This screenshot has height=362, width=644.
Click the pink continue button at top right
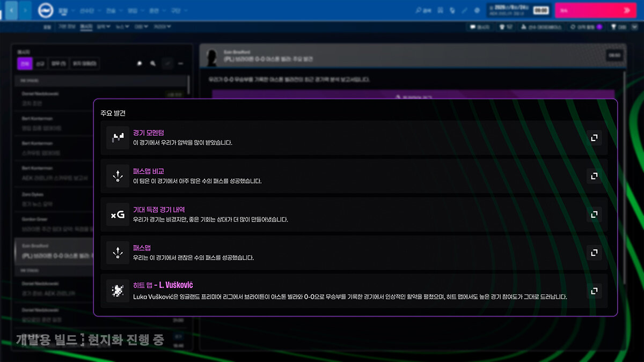(x=597, y=10)
